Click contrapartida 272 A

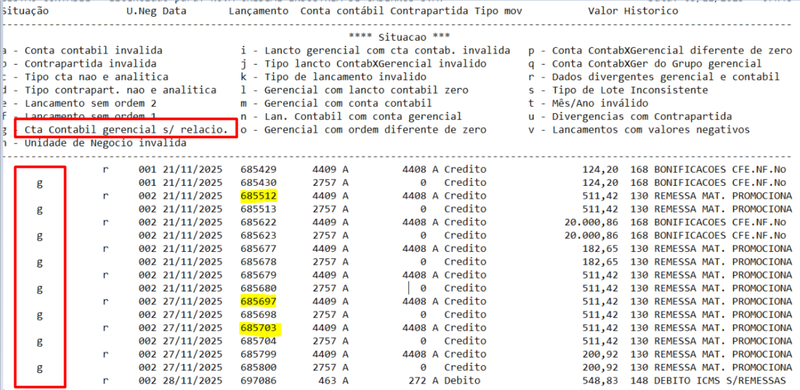(423, 381)
